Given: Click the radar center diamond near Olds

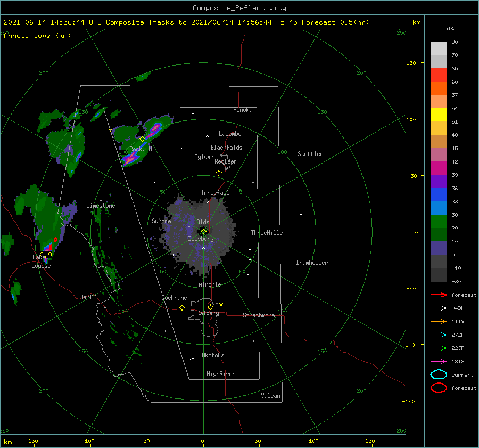Looking at the screenshot, I should (203, 232).
